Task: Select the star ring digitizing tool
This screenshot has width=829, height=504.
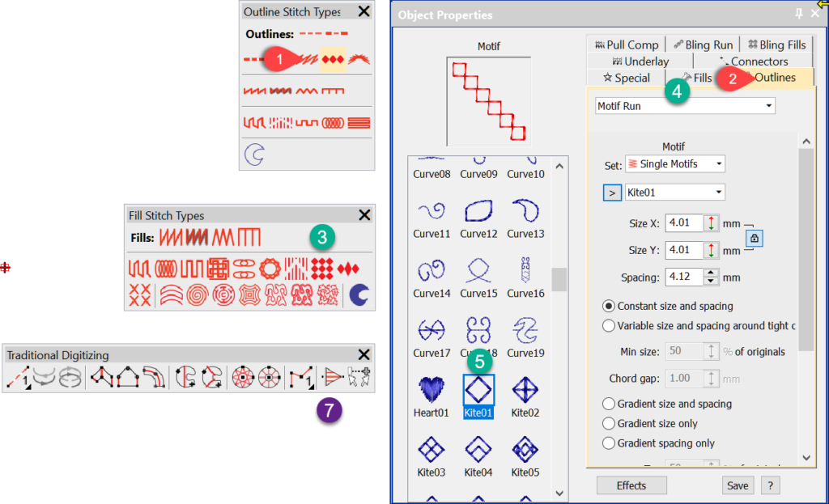Action: pos(241,377)
